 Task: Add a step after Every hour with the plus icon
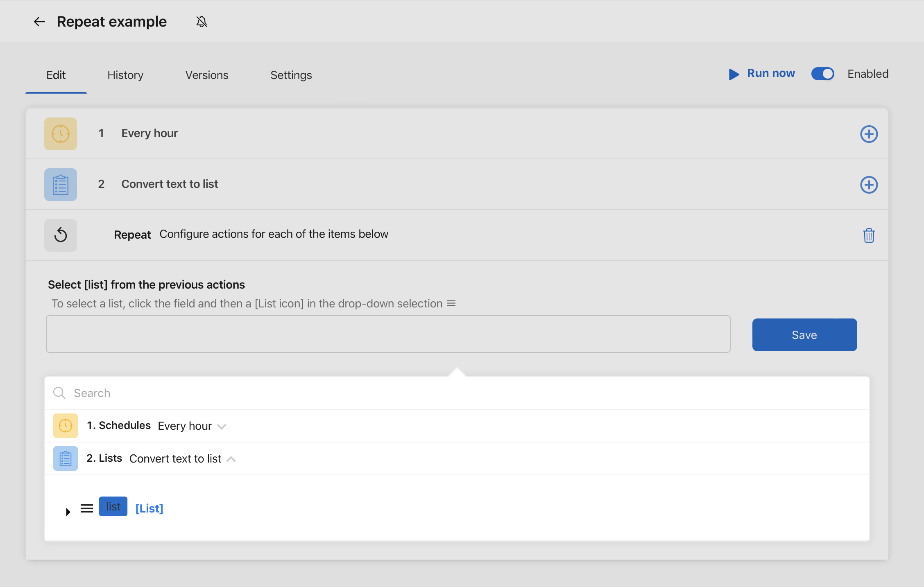(x=869, y=134)
